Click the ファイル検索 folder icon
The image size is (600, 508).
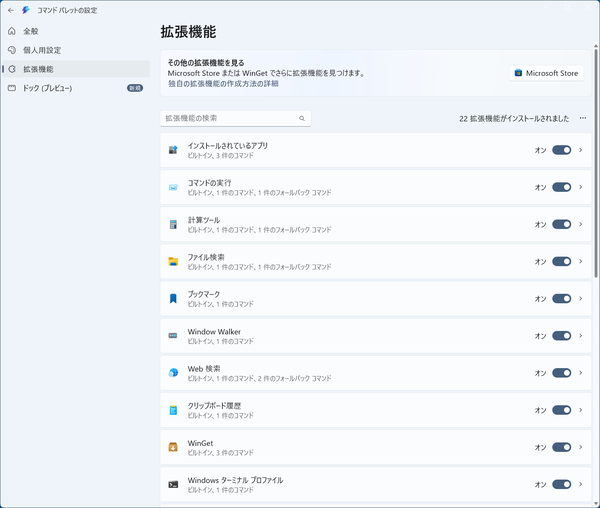coord(173,262)
